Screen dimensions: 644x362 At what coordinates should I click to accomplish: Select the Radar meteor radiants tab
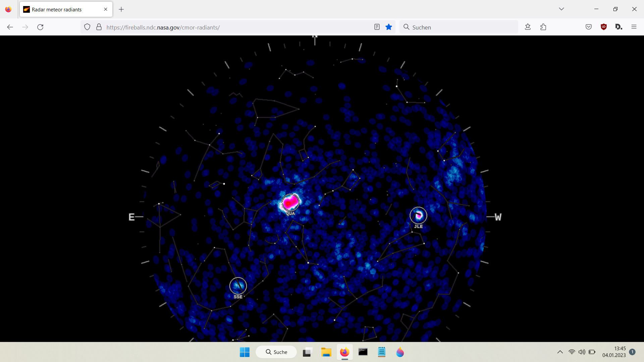[x=66, y=9]
